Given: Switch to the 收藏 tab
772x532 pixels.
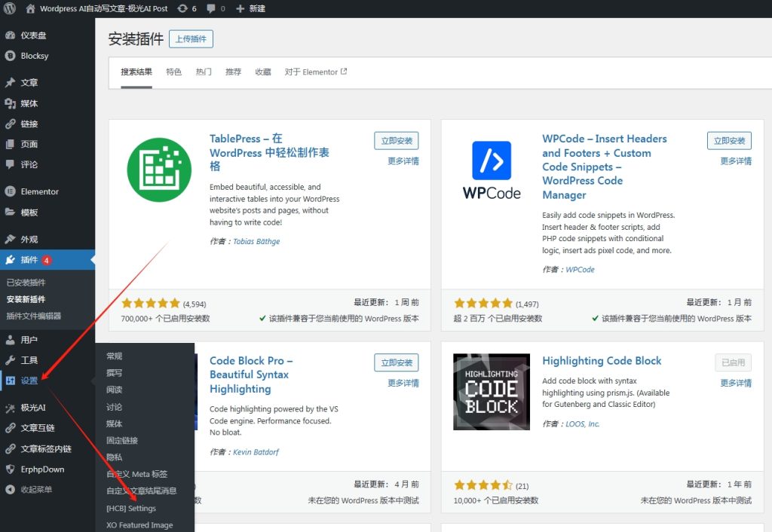Looking at the screenshot, I should point(263,72).
